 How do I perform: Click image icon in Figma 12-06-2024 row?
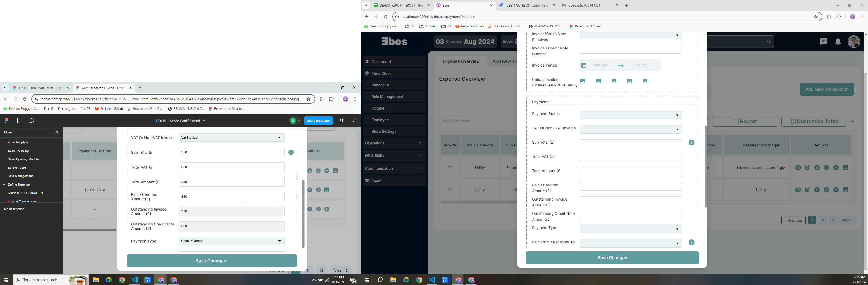pyautogui.click(x=327, y=190)
